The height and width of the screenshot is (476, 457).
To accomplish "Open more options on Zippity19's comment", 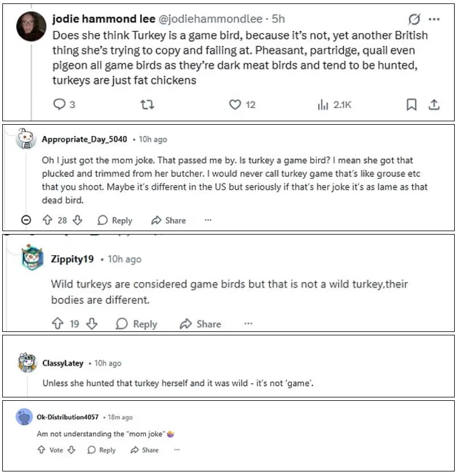I will [x=248, y=324].
